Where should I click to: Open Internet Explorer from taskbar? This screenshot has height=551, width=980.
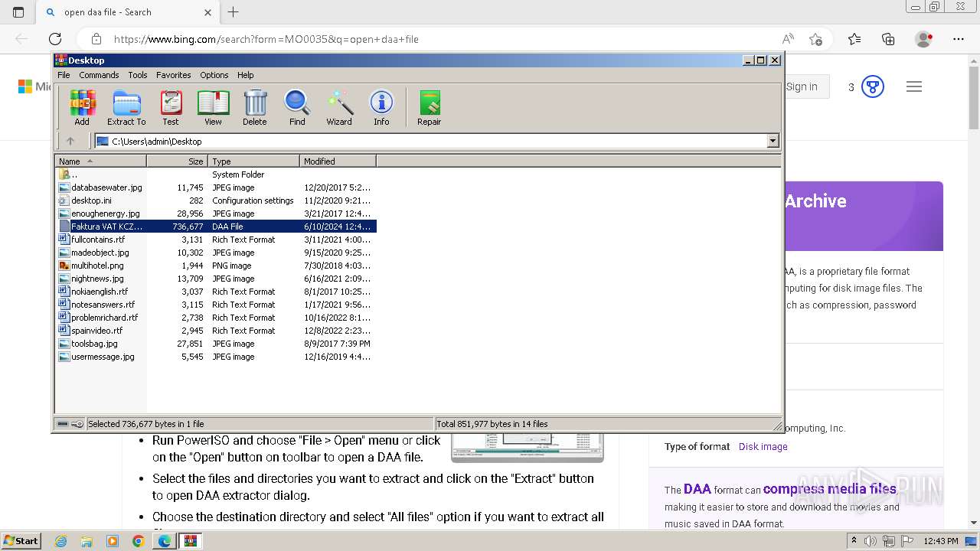click(x=61, y=541)
